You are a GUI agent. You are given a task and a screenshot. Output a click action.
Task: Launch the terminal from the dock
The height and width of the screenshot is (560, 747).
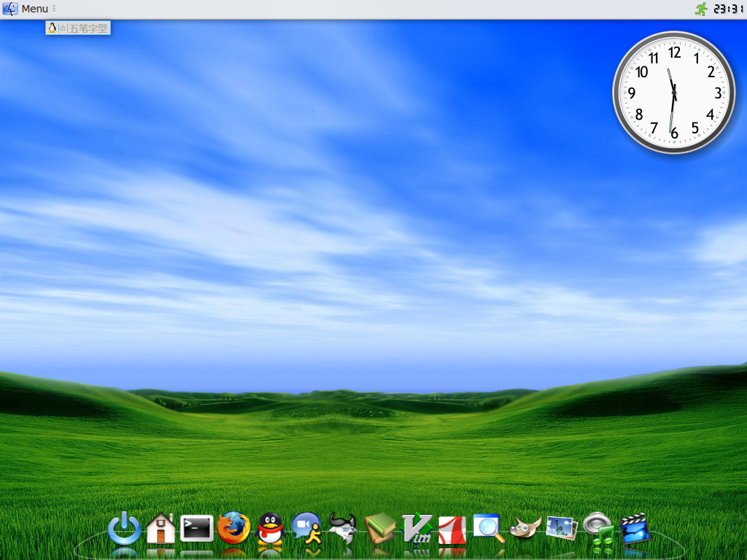[197, 528]
